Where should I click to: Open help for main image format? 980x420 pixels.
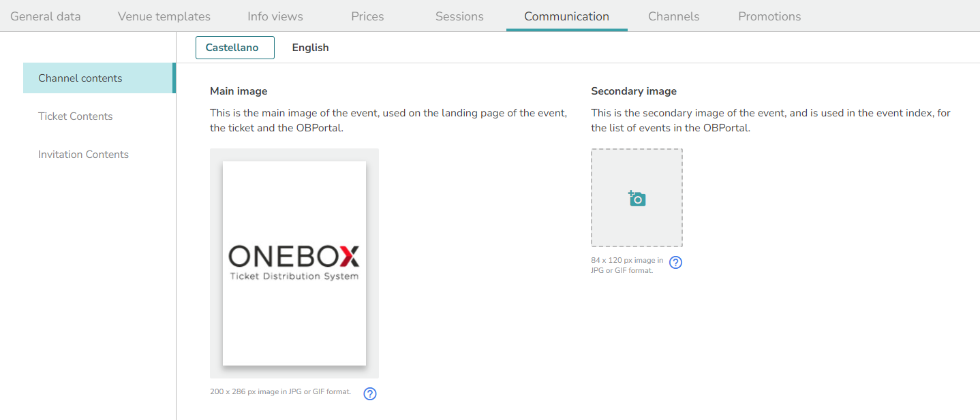point(370,393)
